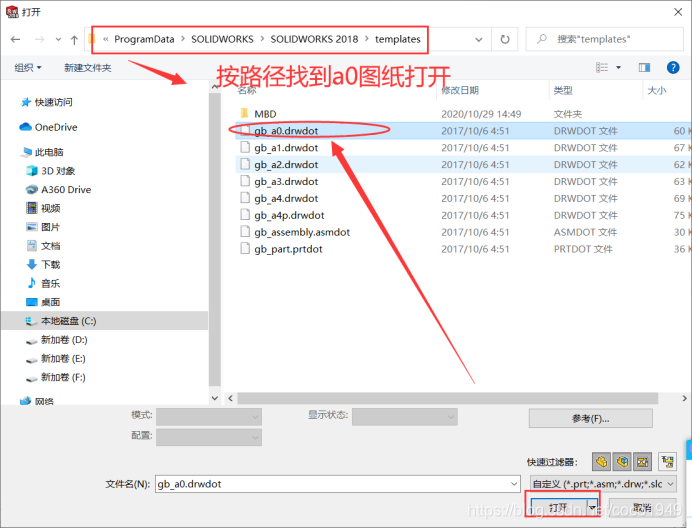Viewport: 692px width, 529px height.
Task: Go back with the left arrow button
Action: (x=15, y=40)
